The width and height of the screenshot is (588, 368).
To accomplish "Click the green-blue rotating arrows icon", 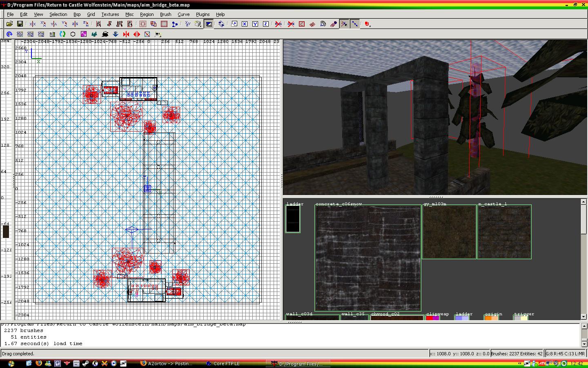I will [x=62, y=34].
